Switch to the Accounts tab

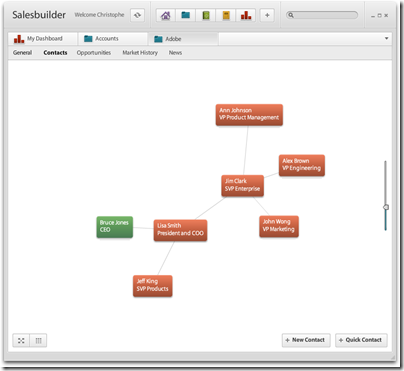click(113, 39)
